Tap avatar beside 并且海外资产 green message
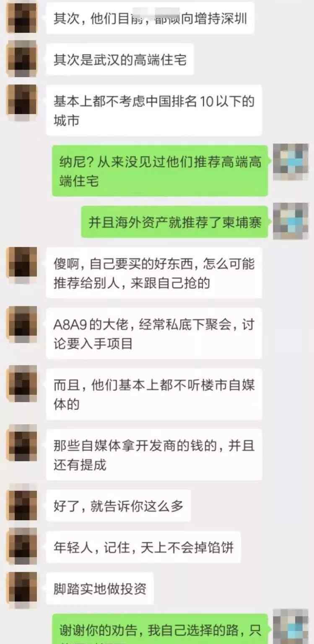 pyautogui.click(x=291, y=221)
